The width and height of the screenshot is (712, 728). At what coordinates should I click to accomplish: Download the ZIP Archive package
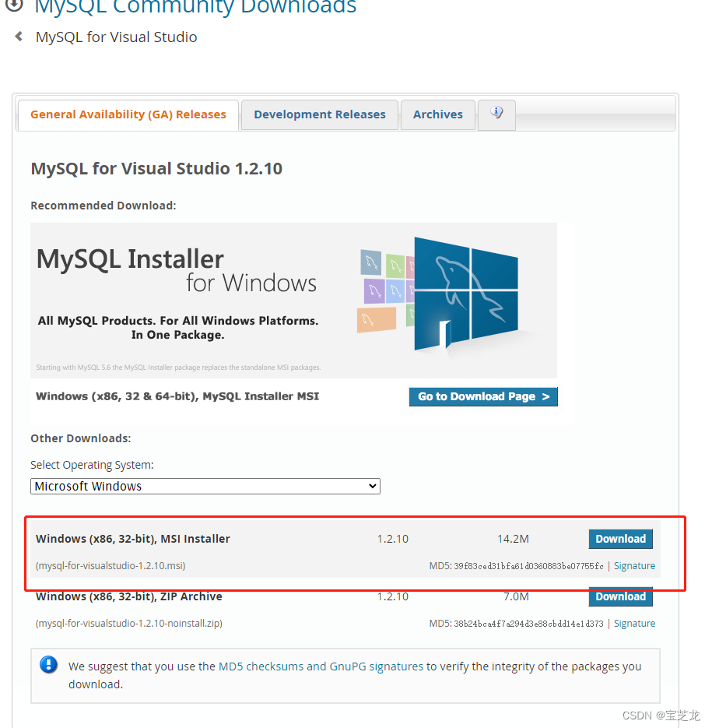pyautogui.click(x=620, y=596)
